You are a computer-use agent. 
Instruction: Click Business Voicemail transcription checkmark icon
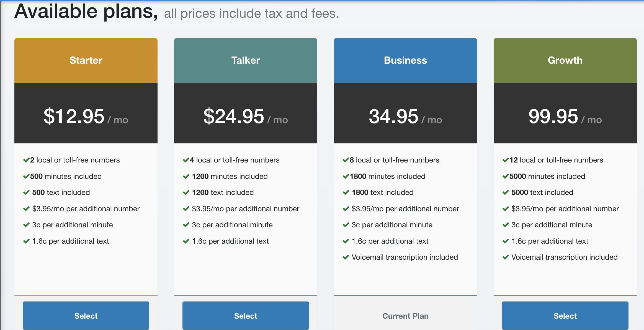pyautogui.click(x=346, y=257)
